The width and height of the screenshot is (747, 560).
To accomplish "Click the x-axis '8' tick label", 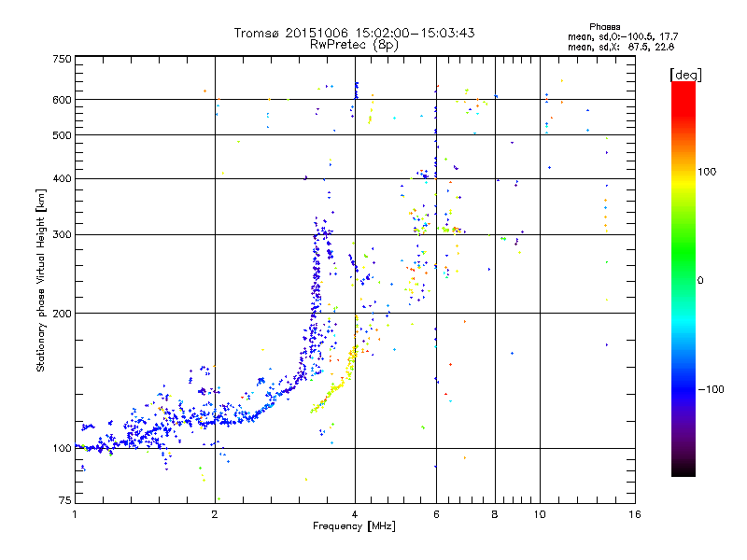I will click(495, 514).
